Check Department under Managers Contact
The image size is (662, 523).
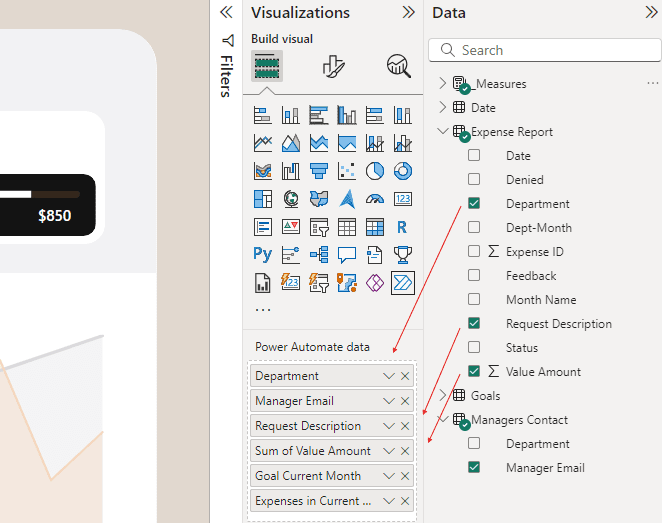[x=474, y=443]
